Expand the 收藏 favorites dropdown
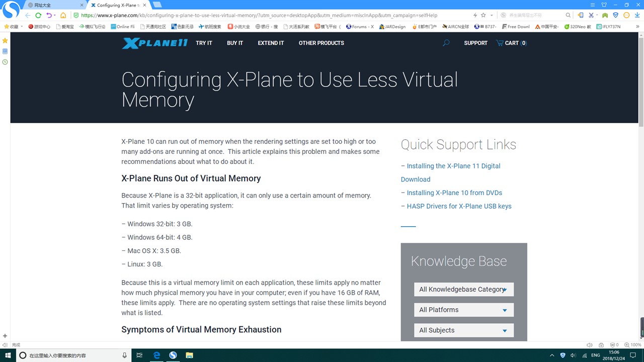 [x=22, y=27]
